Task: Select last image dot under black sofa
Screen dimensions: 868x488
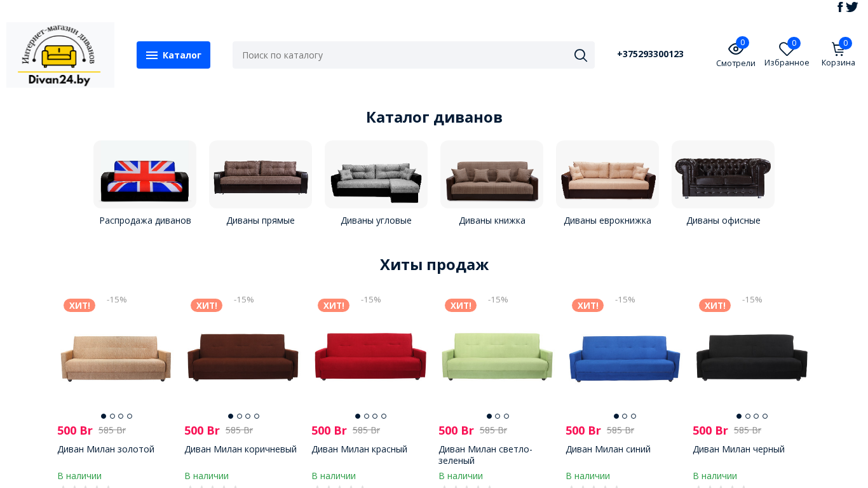Action: (765, 416)
